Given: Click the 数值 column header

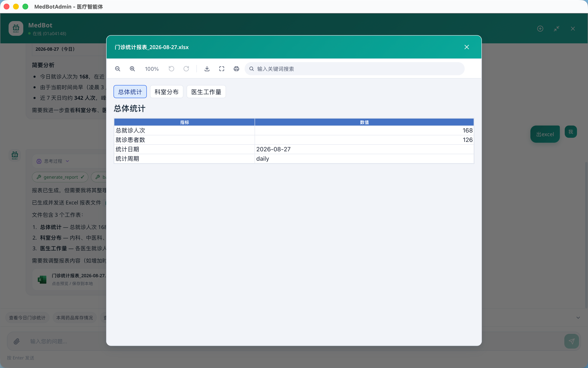Looking at the screenshot, I should pyautogui.click(x=364, y=122).
